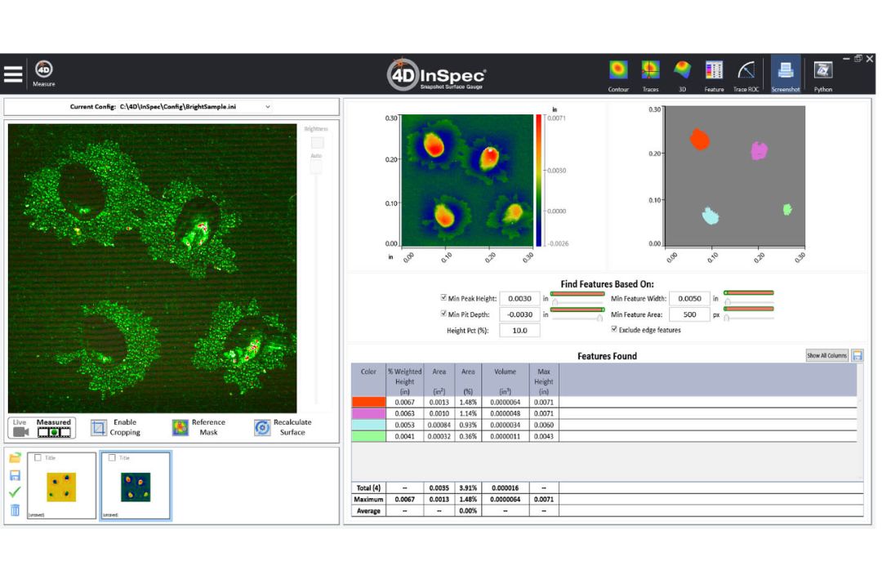Open the Contour view
The width and height of the screenshot is (882, 588).
coord(618,71)
